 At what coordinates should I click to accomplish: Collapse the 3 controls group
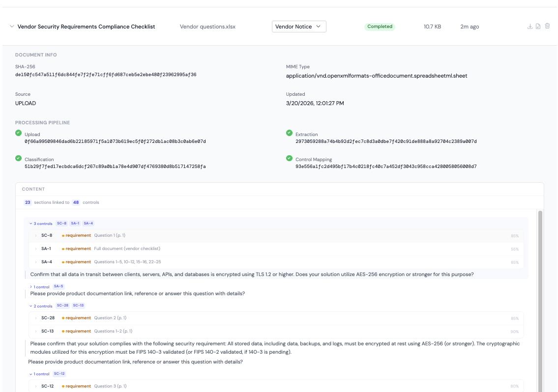41,224
